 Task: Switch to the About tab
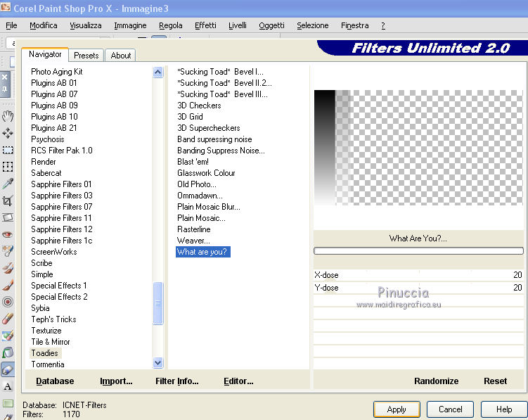point(120,56)
